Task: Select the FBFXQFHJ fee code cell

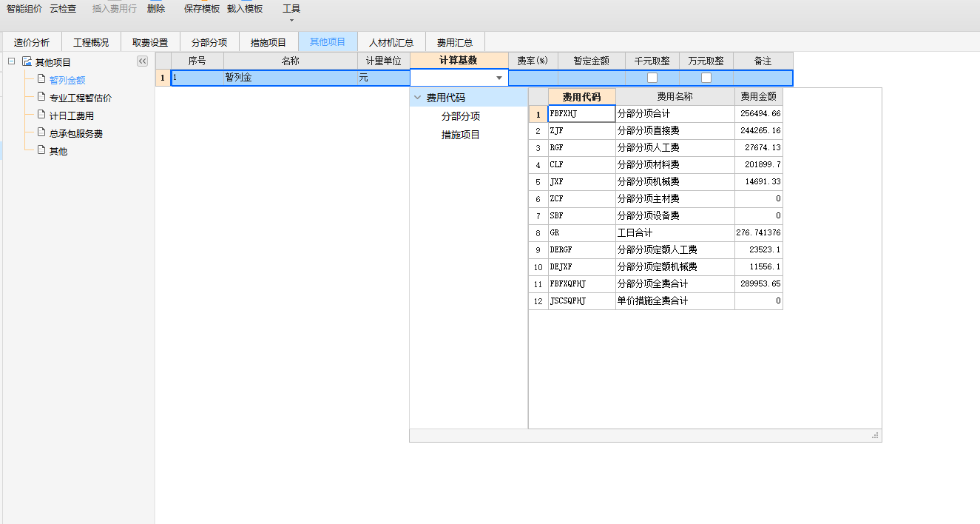Action: (x=582, y=284)
